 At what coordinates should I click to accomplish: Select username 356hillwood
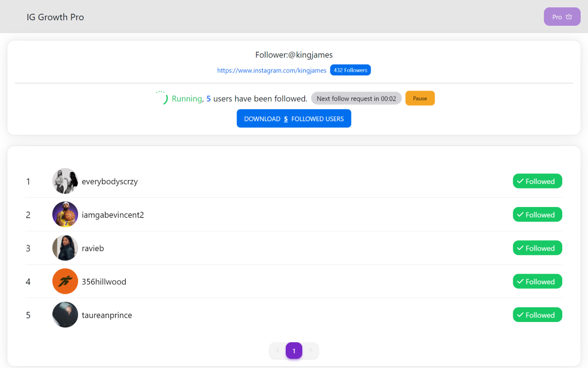click(x=104, y=282)
